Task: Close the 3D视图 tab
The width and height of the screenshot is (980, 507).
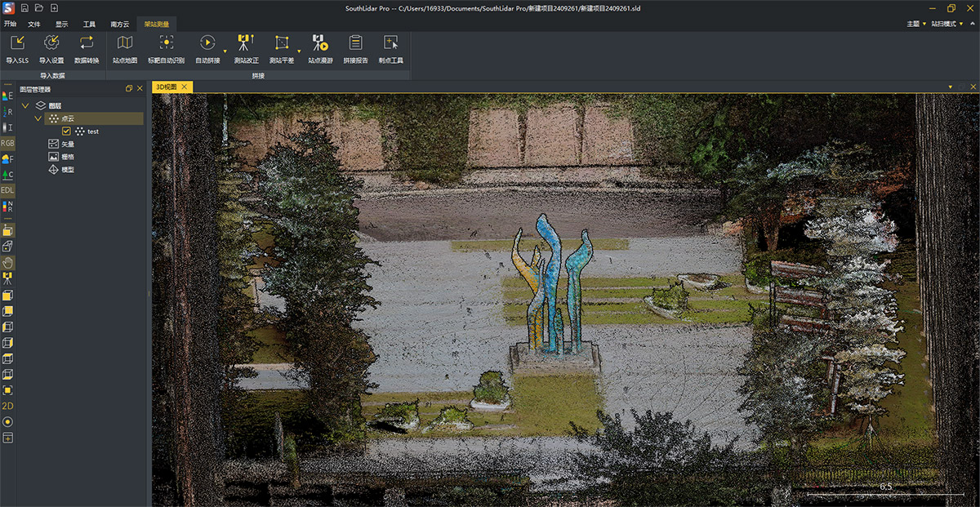Action: pyautogui.click(x=185, y=87)
